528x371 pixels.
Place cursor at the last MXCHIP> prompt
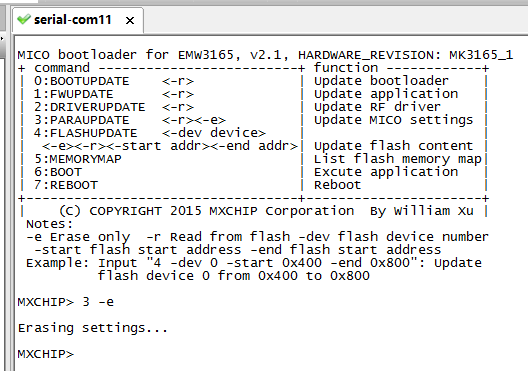pos(45,354)
